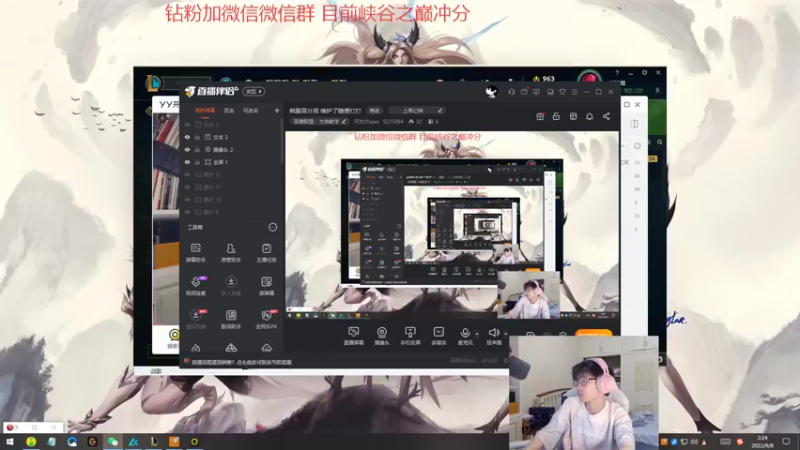Screen dimensions: 800x450
Task: Click the source list scrollbar
Action: tap(282, 140)
